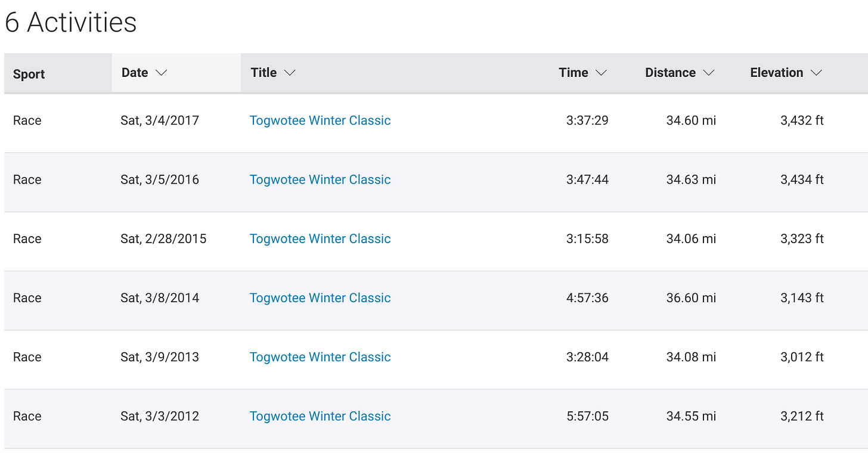868x456 pixels.
Task: Open the Togwotee Winter Classic from 3/3/2012
Action: [320, 416]
